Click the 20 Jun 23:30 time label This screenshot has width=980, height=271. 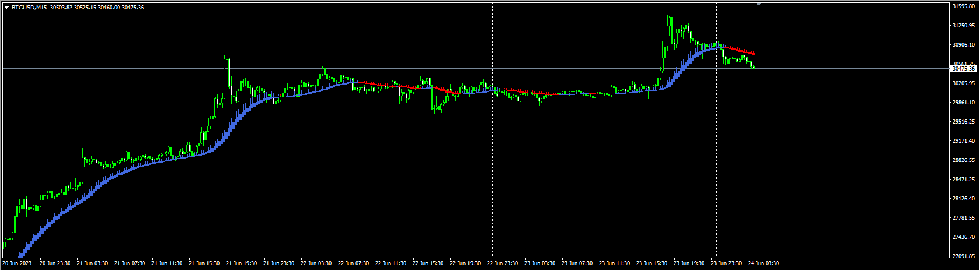tap(55, 263)
